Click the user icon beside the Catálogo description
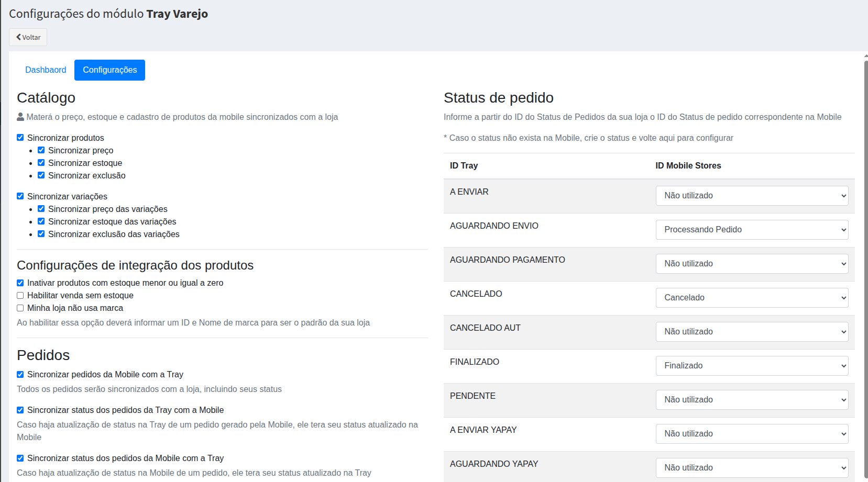 tap(20, 117)
